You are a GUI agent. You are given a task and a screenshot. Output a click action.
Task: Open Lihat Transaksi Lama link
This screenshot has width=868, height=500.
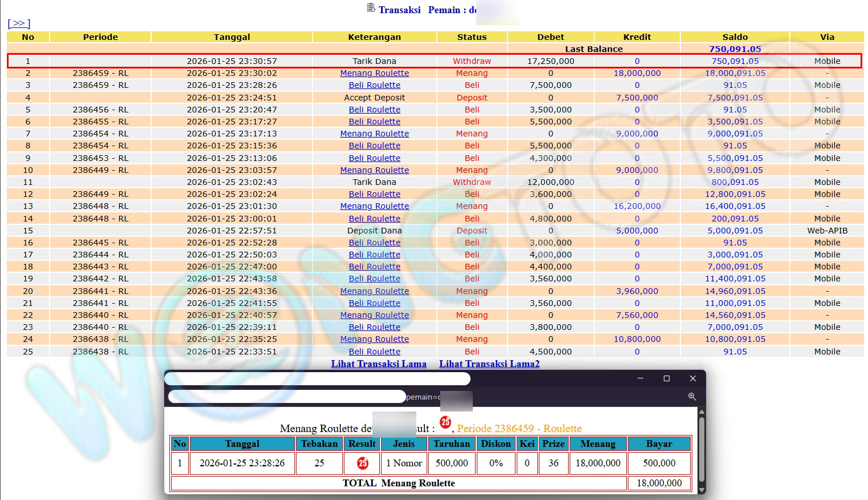[379, 364]
